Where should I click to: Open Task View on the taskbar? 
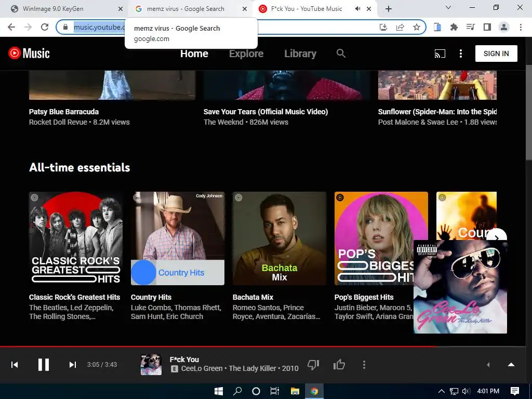coord(274,391)
